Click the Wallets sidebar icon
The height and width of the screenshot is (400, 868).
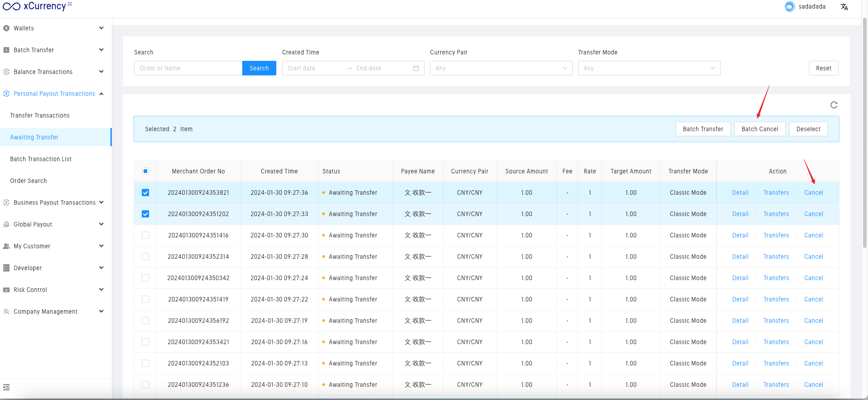coord(6,28)
